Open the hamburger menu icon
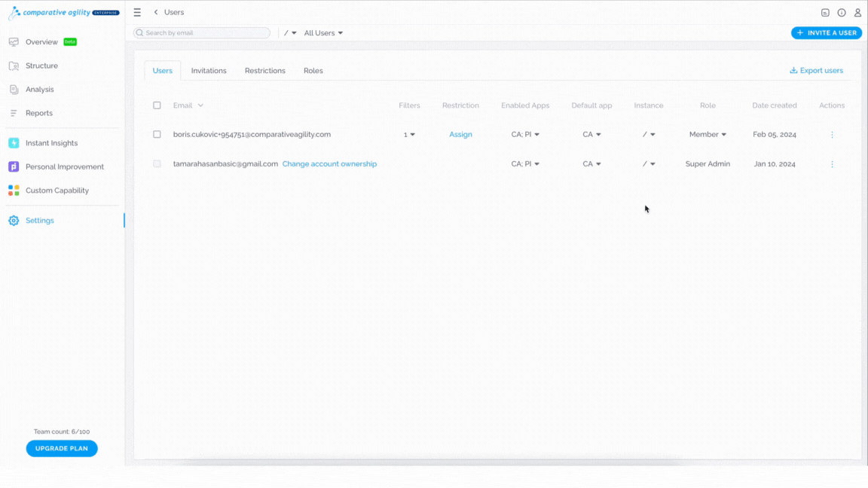 137,12
